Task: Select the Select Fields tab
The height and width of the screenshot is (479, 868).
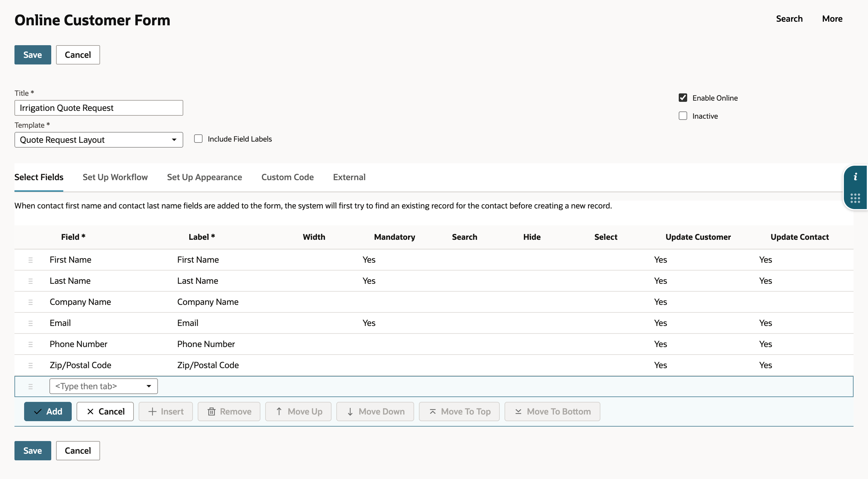Action: pyautogui.click(x=39, y=177)
